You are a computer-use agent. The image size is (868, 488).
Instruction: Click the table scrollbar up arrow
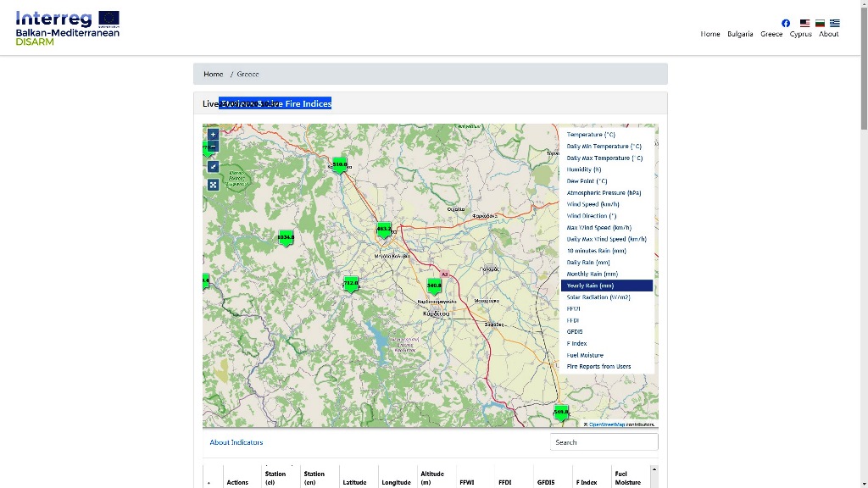[654, 469]
